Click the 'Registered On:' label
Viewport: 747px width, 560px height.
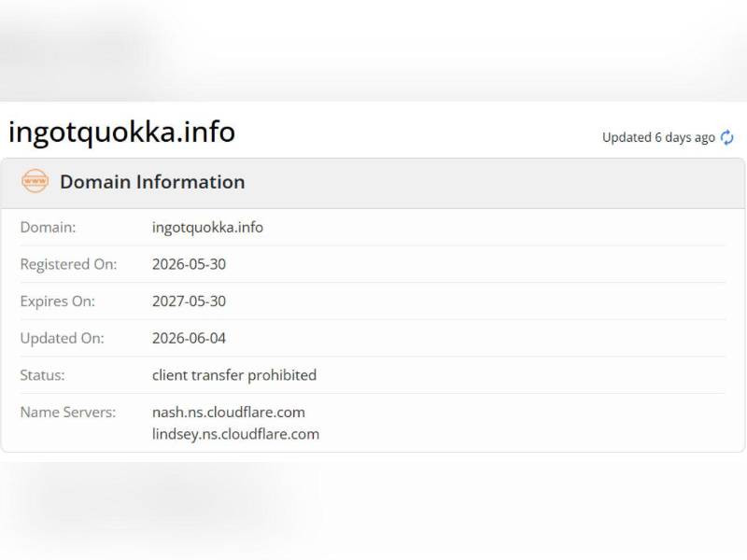[x=68, y=264]
